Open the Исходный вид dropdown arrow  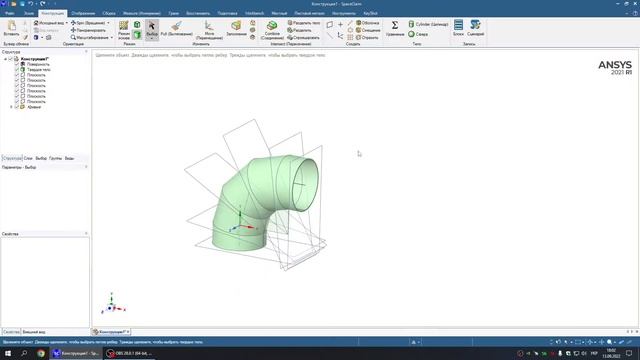click(x=67, y=23)
